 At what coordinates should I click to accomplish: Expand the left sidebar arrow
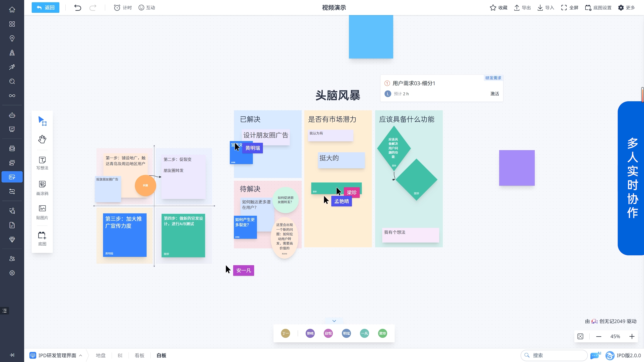tap(12, 355)
